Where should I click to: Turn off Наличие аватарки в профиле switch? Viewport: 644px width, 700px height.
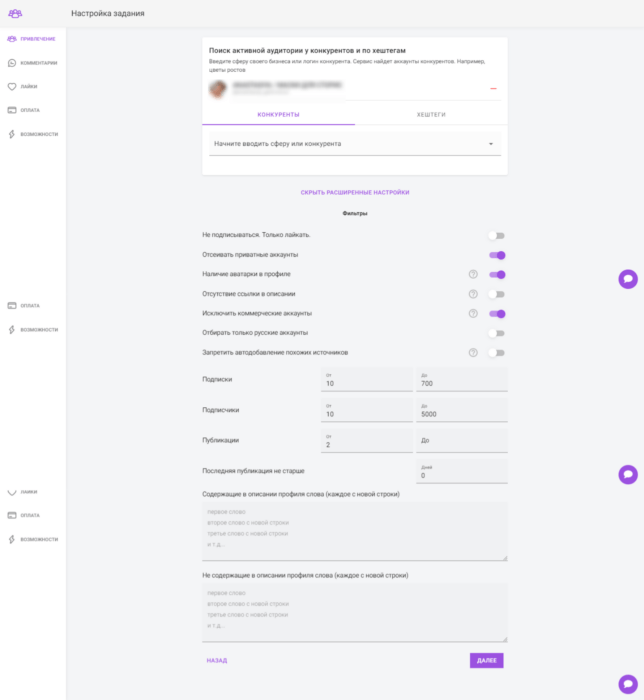click(x=497, y=275)
